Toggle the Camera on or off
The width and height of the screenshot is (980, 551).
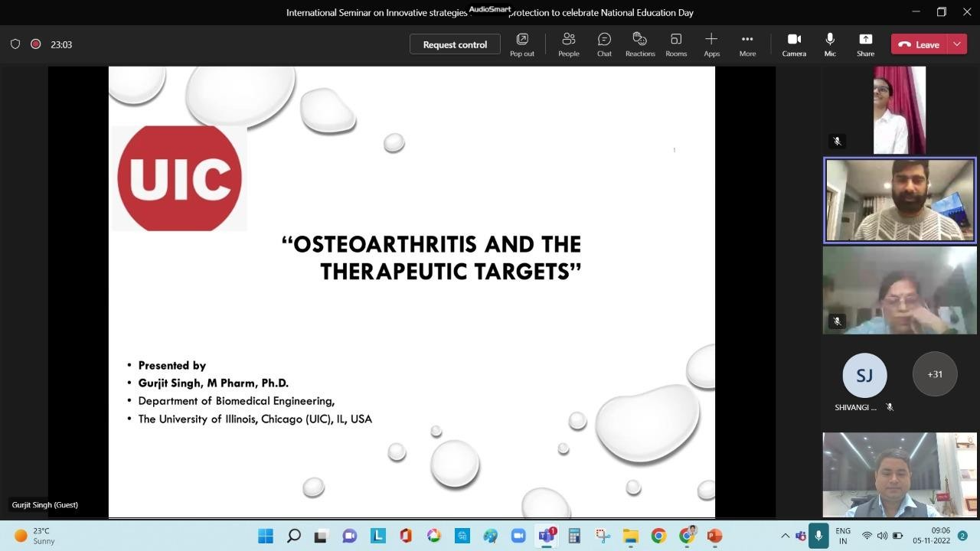(794, 44)
